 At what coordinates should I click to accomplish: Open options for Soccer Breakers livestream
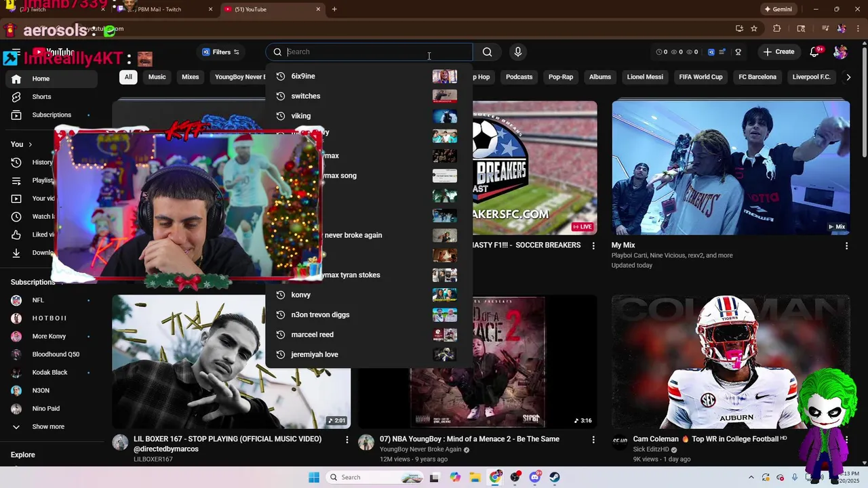click(x=593, y=246)
